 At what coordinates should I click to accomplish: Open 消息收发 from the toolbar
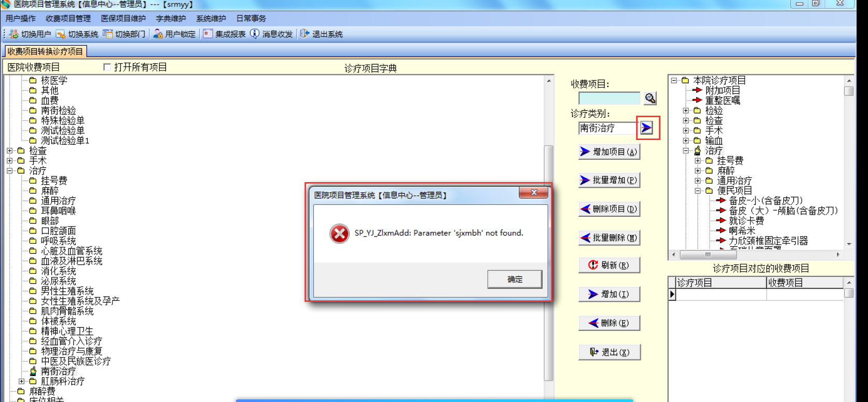coord(271,34)
